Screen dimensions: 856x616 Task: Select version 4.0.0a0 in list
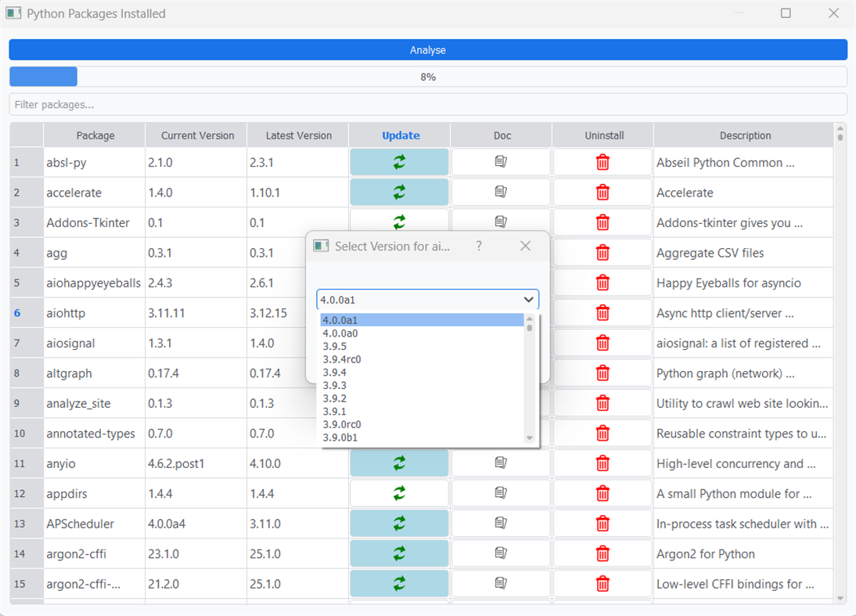tap(422, 333)
